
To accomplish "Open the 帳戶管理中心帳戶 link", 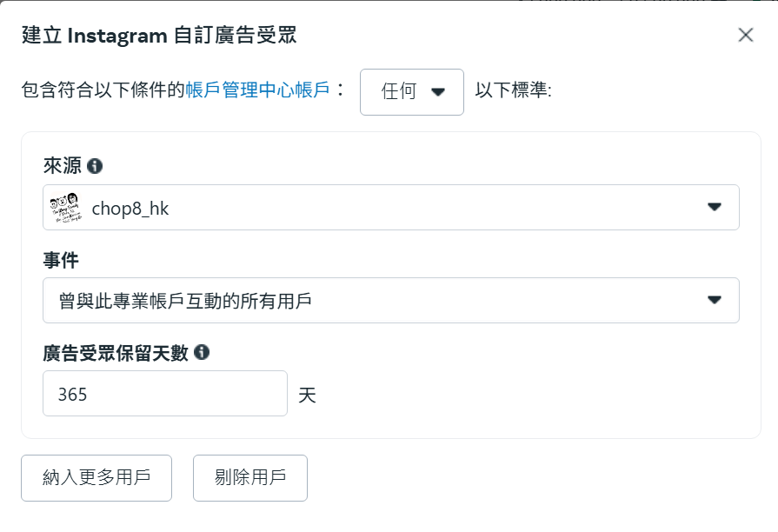I will tap(257, 91).
